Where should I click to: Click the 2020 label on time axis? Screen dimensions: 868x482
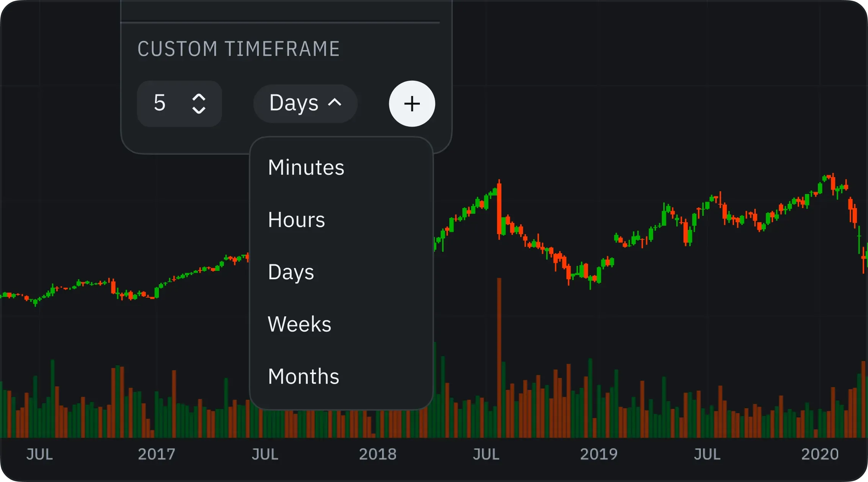(x=820, y=454)
